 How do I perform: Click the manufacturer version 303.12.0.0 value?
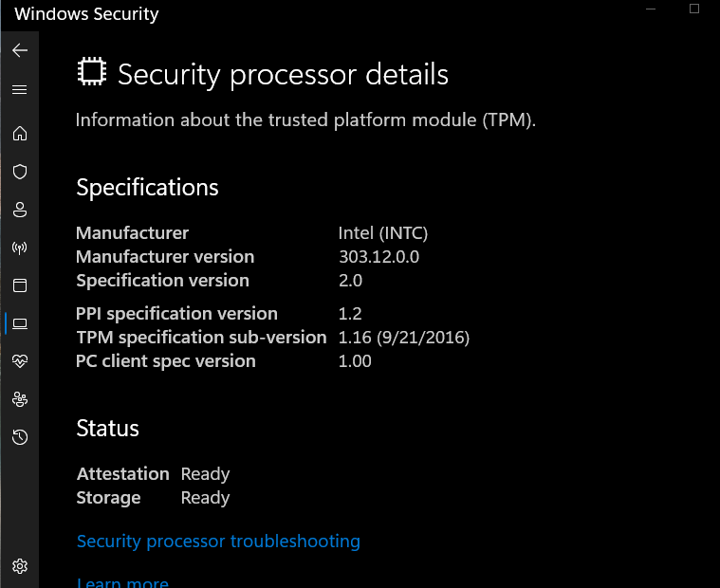[378, 257]
